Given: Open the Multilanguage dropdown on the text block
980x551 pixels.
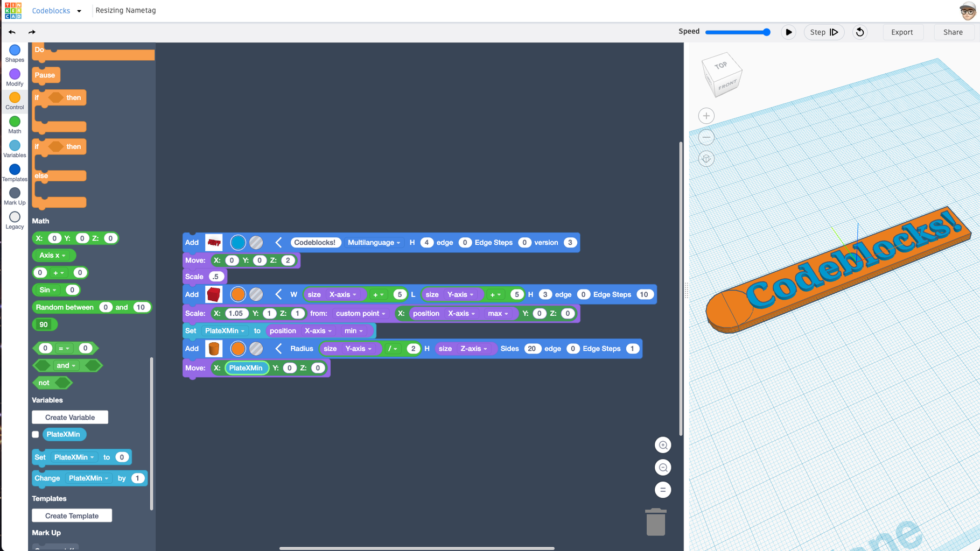Looking at the screenshot, I should (x=374, y=242).
